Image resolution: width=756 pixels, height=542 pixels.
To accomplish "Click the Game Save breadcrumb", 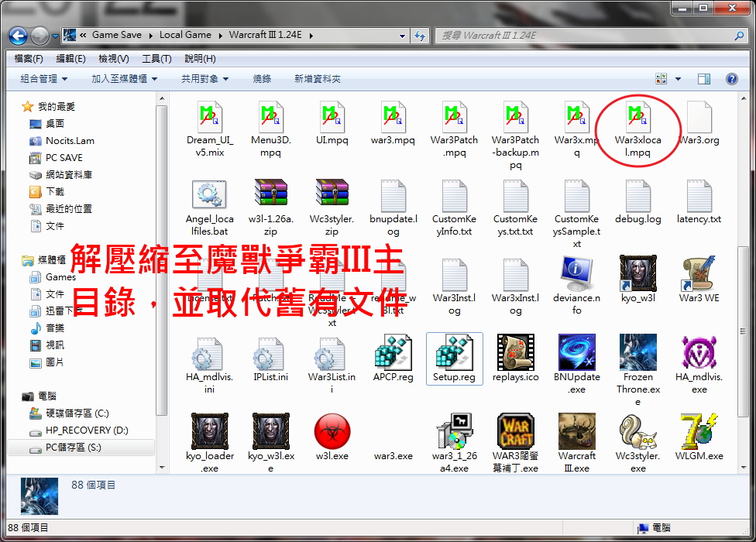I will (117, 35).
